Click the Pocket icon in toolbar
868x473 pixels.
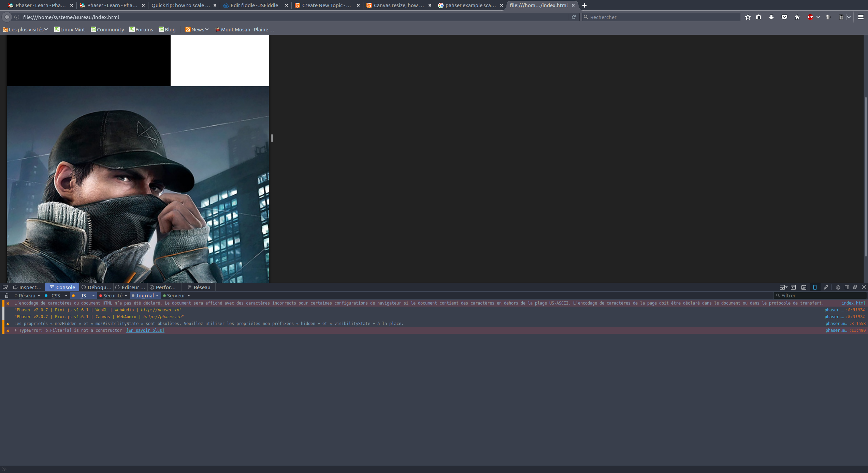click(x=784, y=17)
